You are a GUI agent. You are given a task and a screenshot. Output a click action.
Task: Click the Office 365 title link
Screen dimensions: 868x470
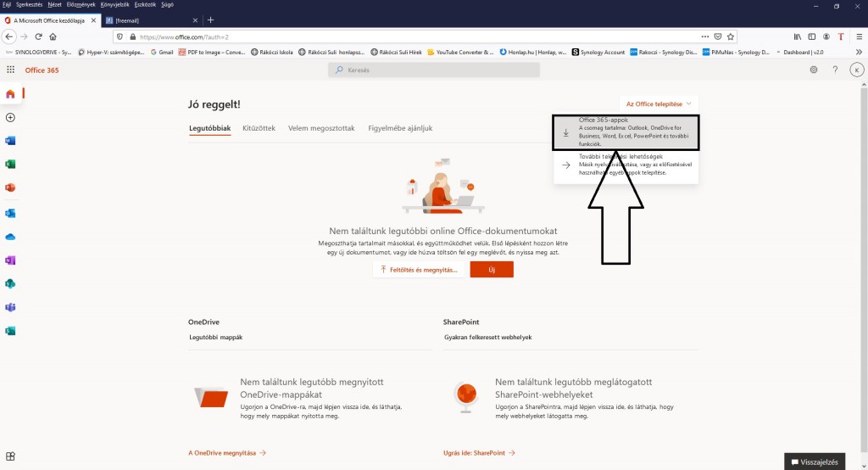click(x=42, y=70)
